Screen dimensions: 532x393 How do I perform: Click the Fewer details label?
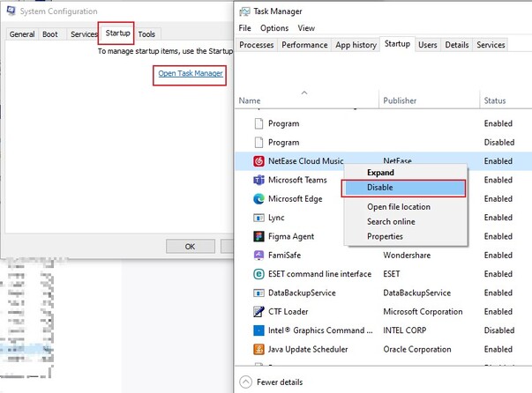tap(280, 382)
